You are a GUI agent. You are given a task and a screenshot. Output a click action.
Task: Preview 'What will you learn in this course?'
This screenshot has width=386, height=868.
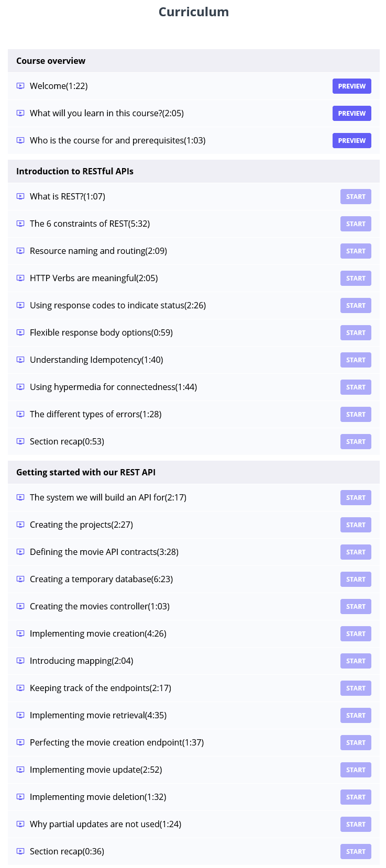[351, 114]
